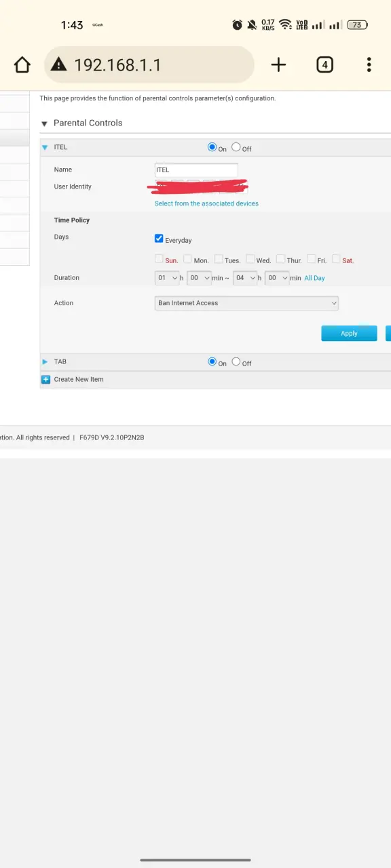Check the Sun. day checkbox

pos(159,259)
